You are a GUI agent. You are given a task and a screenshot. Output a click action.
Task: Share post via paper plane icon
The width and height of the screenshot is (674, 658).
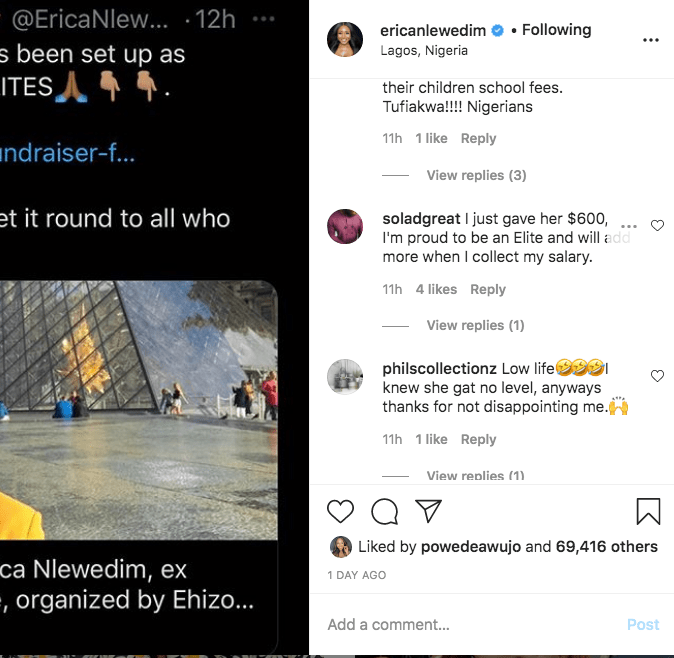click(428, 512)
